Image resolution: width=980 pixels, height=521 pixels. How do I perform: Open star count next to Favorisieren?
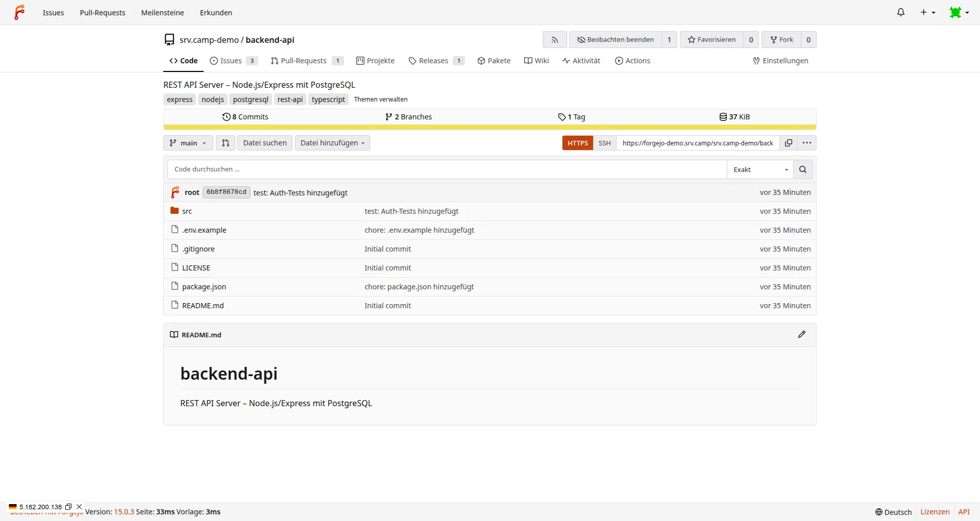point(751,40)
